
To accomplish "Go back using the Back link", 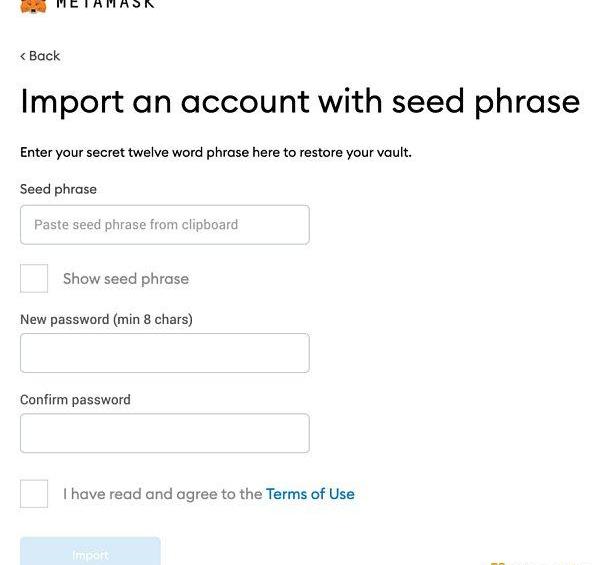I will click(x=44, y=56).
